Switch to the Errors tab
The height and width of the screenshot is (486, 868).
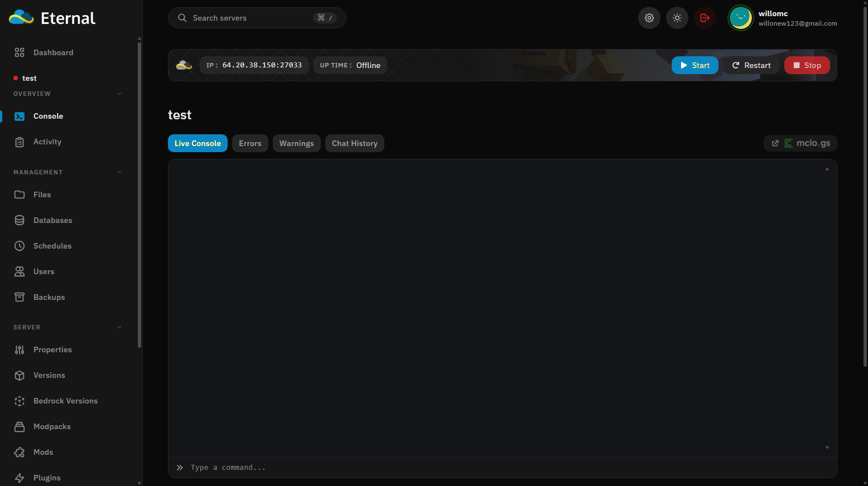pyautogui.click(x=250, y=143)
